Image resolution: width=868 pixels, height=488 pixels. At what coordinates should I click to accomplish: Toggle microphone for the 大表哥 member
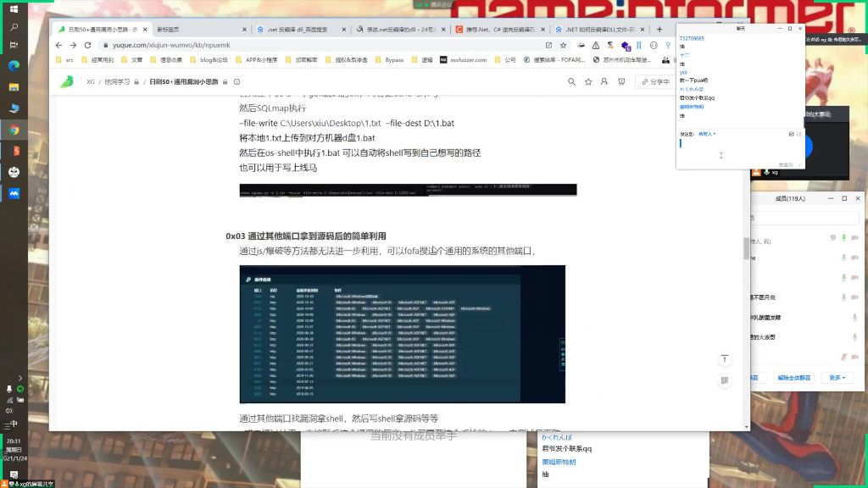point(854,337)
